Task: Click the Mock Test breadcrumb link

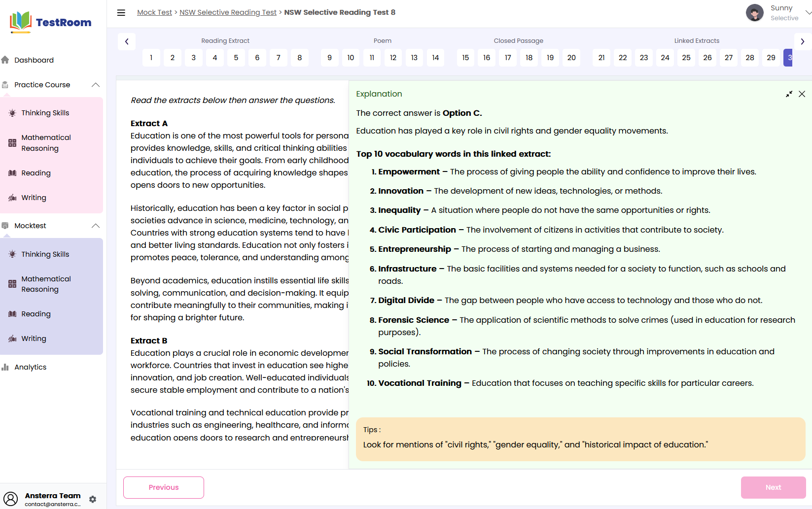Action: [x=154, y=12]
